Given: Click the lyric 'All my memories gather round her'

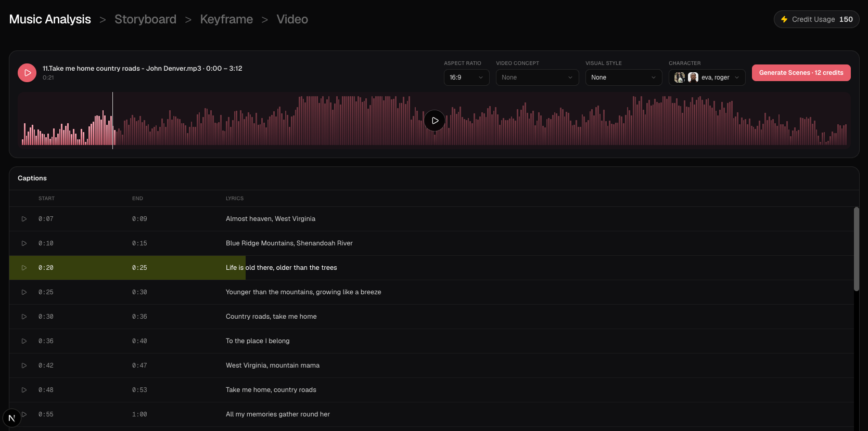Looking at the screenshot, I should point(278,414).
